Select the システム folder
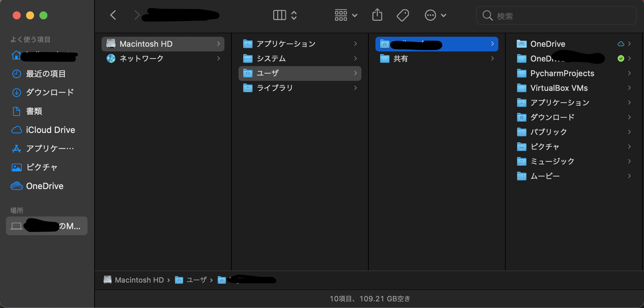Screen dimensions: 644x308 coord(300,58)
